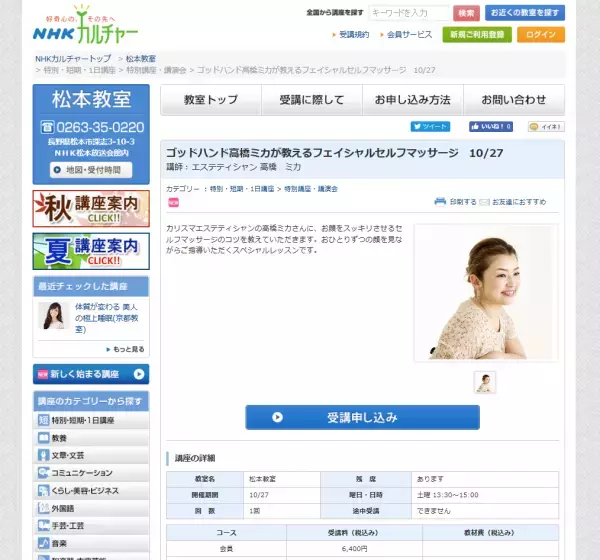Click the blue 受講申し込み button
This screenshot has height=560, width=600.
[x=362, y=417]
